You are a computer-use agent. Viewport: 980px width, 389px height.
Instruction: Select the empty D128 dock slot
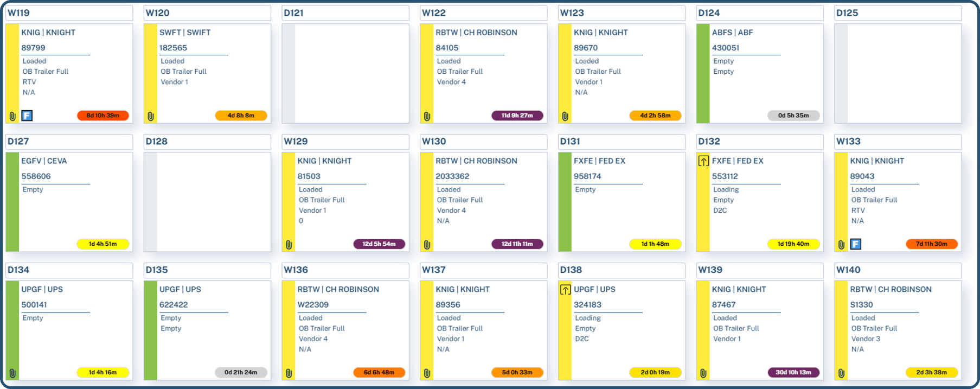click(x=207, y=202)
